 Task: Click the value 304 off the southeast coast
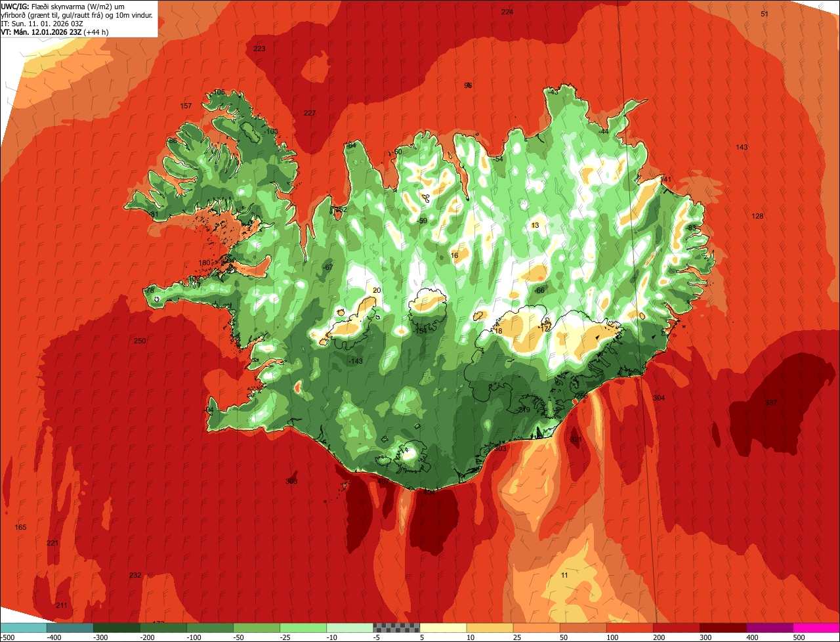pos(659,398)
